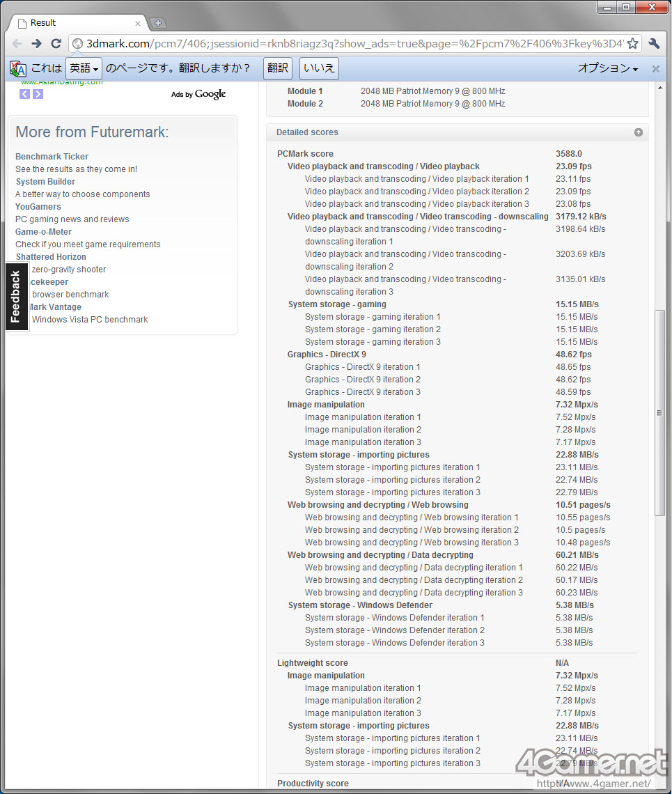672x794 pixels.
Task: Click the Google Translate bar icon
Action: click(x=17, y=68)
